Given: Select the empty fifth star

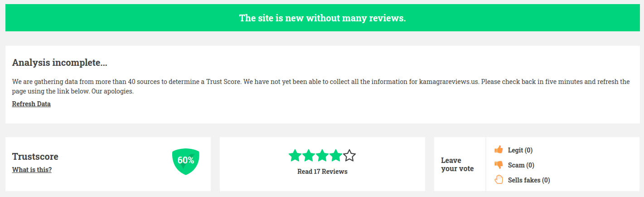Looking at the screenshot, I should (x=349, y=156).
